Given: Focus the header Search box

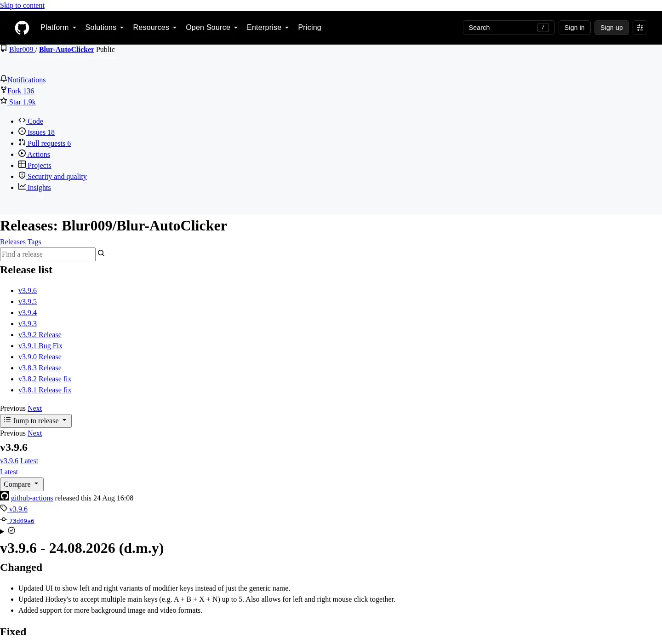Looking at the screenshot, I should point(508,28).
